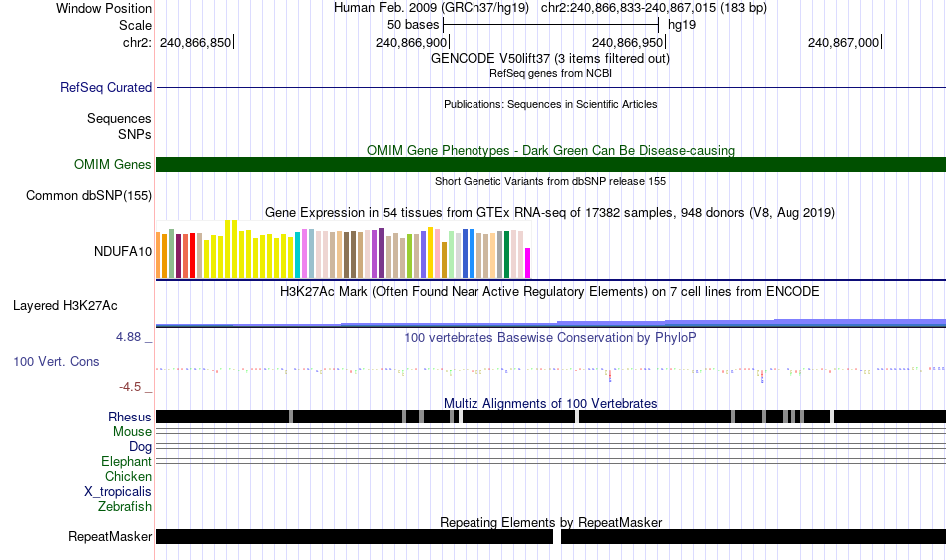
Task: Click the Elephant alignment label
Action: [126, 461]
